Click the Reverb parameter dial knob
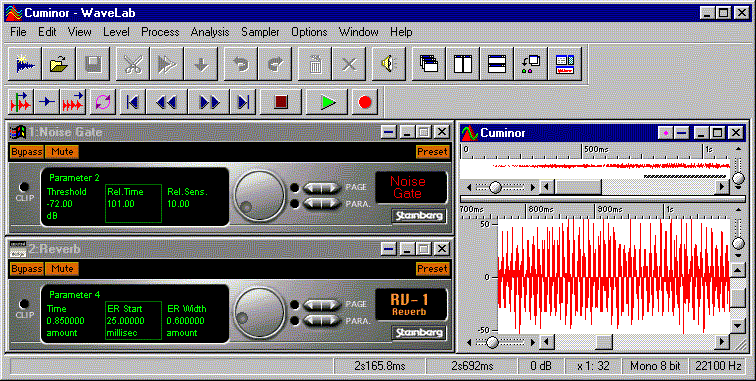The width and height of the screenshot is (756, 381). coord(259,312)
